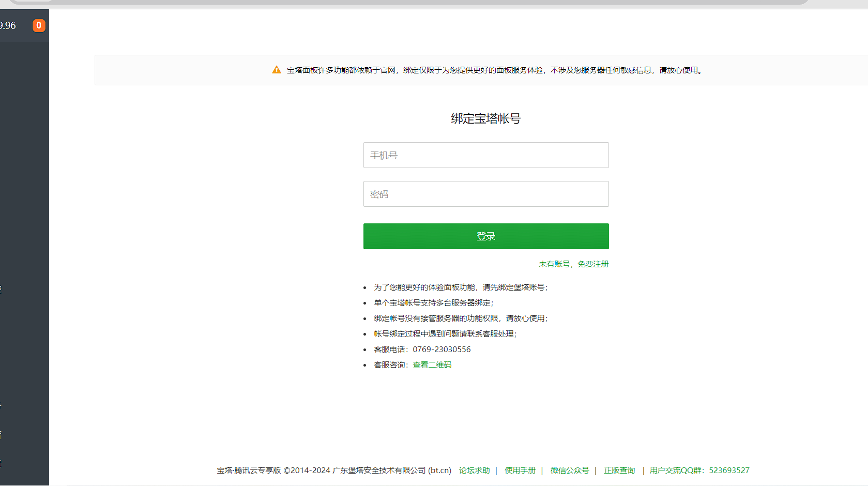Image resolution: width=868 pixels, height=486 pixels.
Task: Click the orange notification badge showing 0
Action: [x=39, y=25]
